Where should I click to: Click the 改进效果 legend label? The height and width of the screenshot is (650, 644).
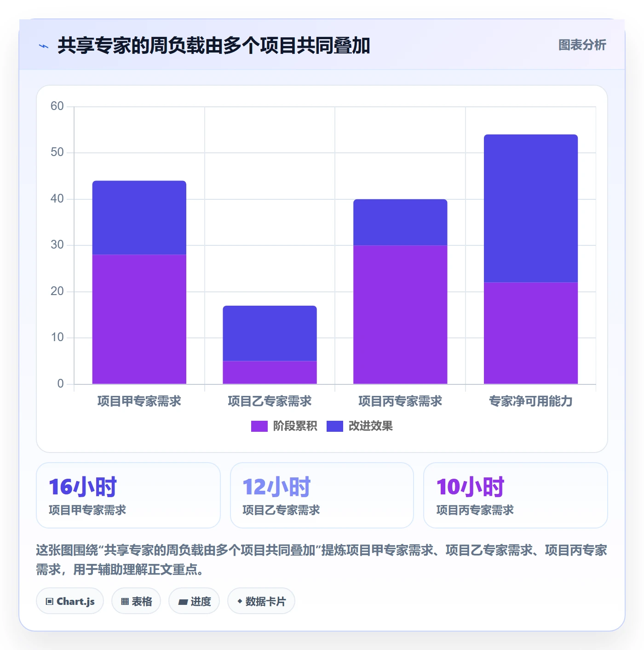pos(370,426)
